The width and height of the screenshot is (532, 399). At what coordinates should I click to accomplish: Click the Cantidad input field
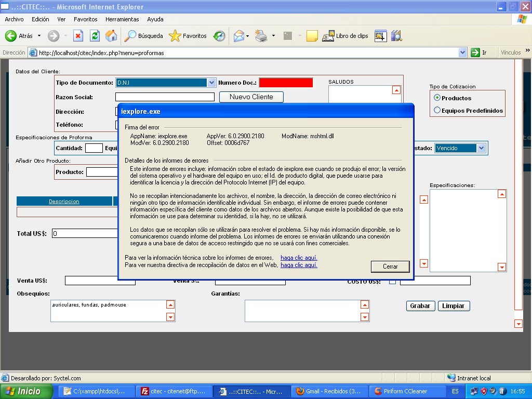click(94, 148)
